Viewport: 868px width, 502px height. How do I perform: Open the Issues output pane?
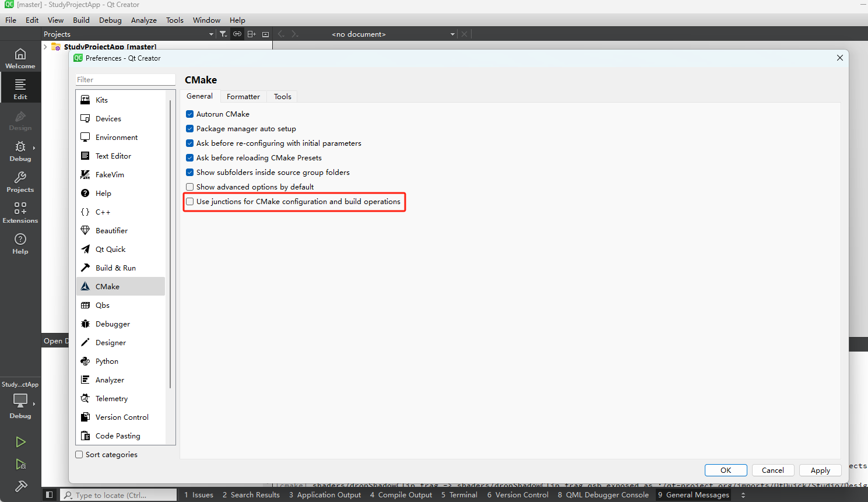pos(199,495)
